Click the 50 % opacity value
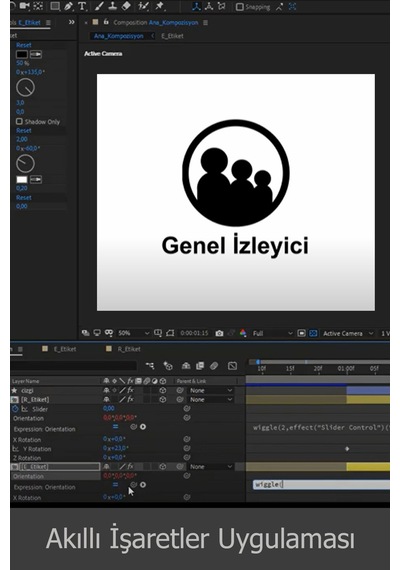This screenshot has width=400, height=570. click(x=23, y=63)
